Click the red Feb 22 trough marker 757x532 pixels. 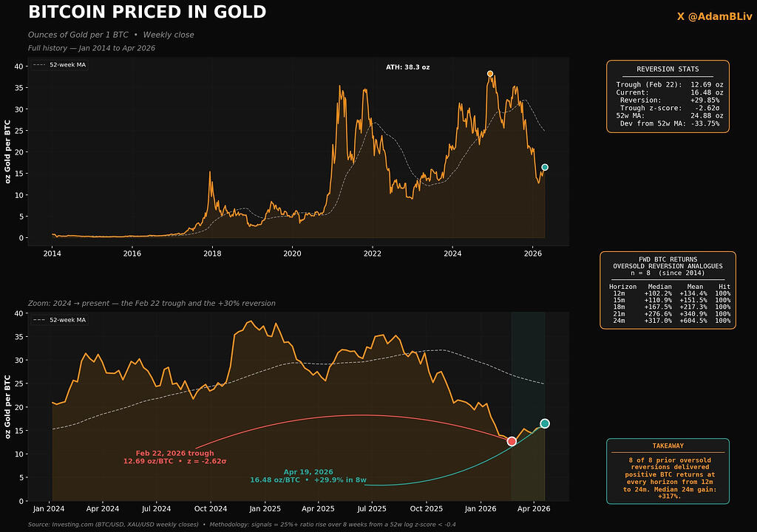pos(512,441)
